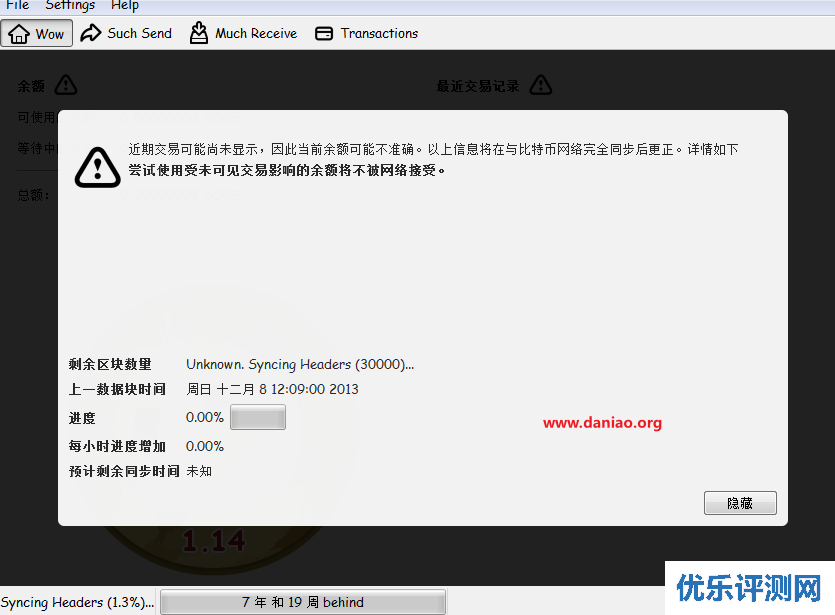The height and width of the screenshot is (615, 835).
Task: Click the Such Send arrow icon
Action: click(91, 33)
